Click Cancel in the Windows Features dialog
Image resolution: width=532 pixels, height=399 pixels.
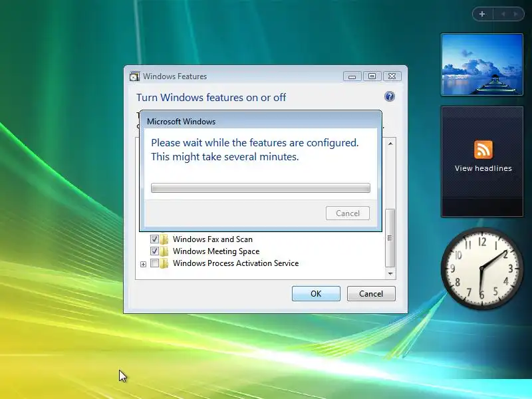pos(371,293)
